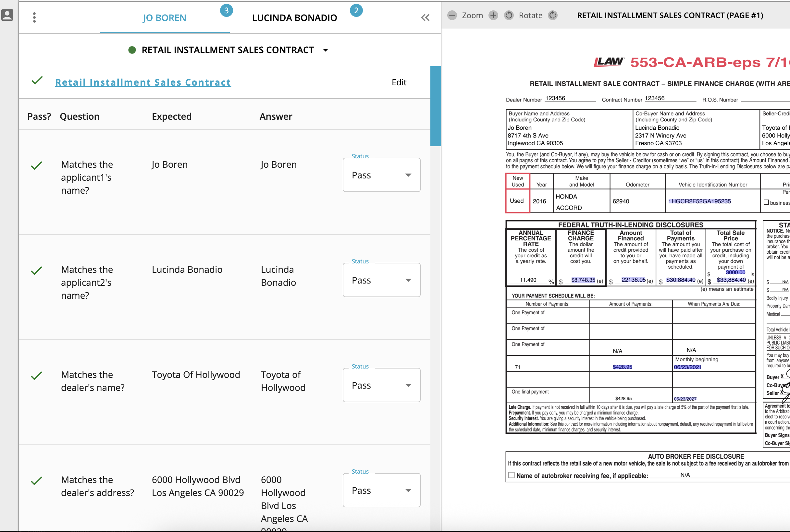Click the first payment date 06/23/2021
Viewport: 790px width, 532px height.
(x=687, y=367)
